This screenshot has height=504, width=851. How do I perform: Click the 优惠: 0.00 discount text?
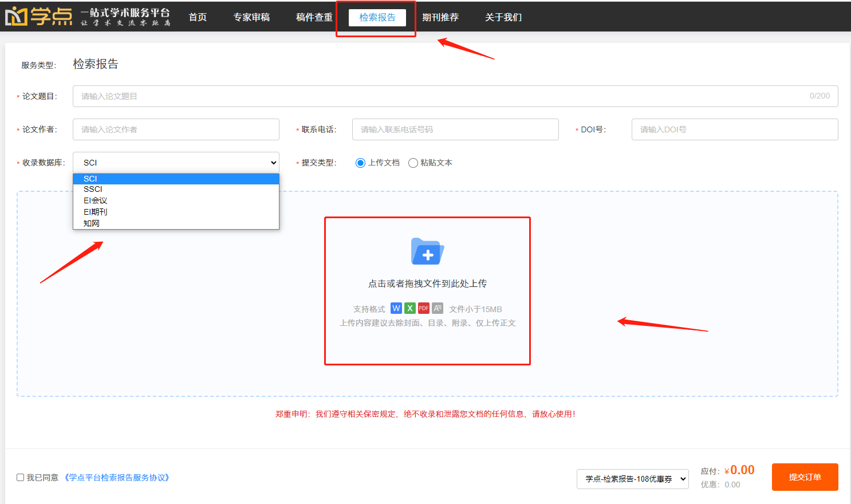tap(720, 485)
